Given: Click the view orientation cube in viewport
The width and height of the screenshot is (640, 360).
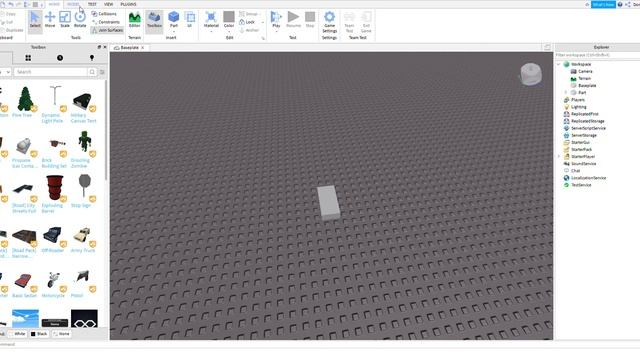Looking at the screenshot, I should pyautogui.click(x=531, y=74).
